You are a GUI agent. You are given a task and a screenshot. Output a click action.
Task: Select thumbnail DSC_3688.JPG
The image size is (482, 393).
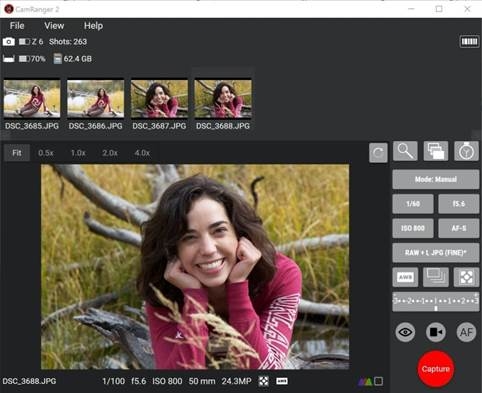pos(223,99)
